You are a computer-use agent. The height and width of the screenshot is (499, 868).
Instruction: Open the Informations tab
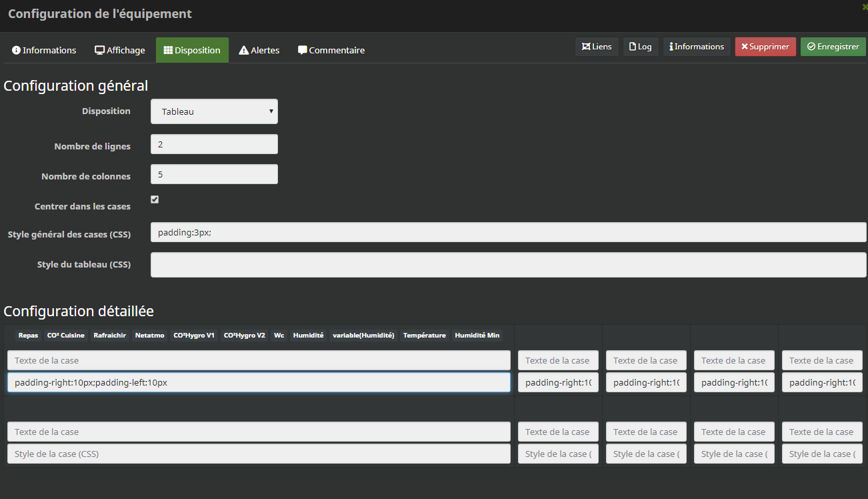(44, 50)
